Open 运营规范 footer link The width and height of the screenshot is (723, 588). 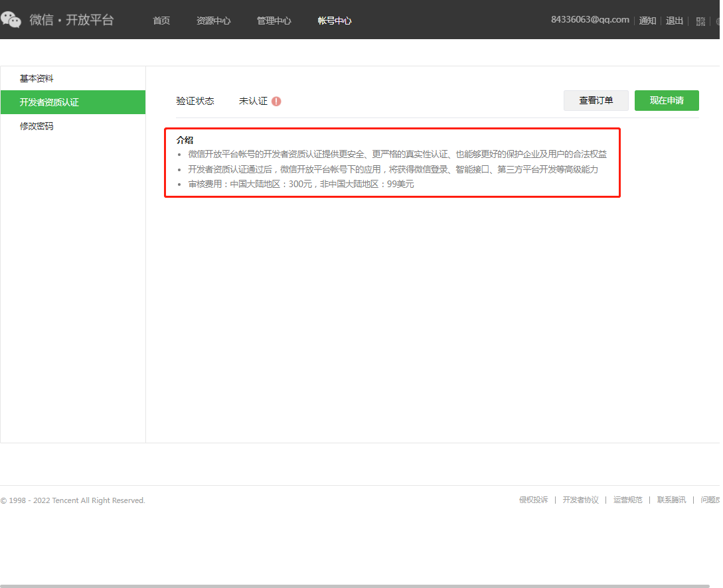pyautogui.click(x=627, y=500)
